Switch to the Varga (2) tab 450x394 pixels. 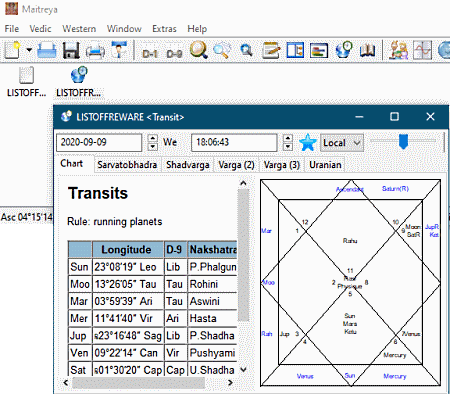(236, 165)
